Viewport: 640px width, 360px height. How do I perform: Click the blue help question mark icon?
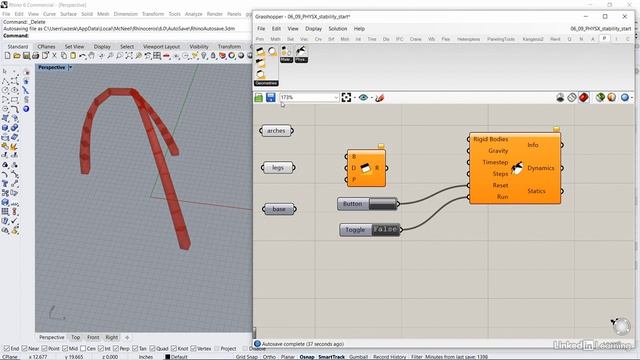(26, 109)
